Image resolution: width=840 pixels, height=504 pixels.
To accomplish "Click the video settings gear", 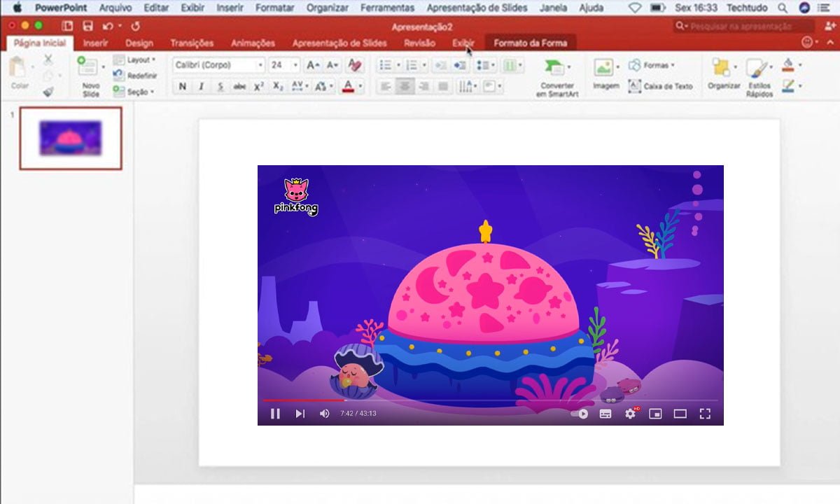I will pyautogui.click(x=631, y=414).
